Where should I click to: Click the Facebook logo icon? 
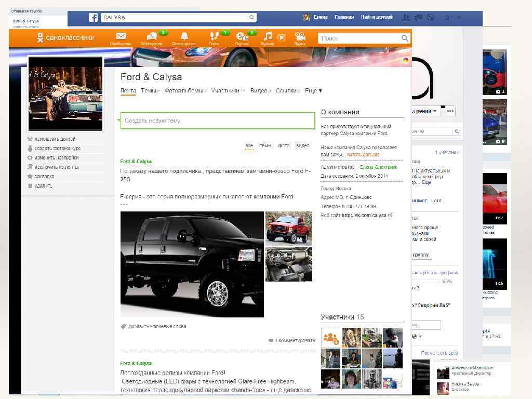point(94,17)
